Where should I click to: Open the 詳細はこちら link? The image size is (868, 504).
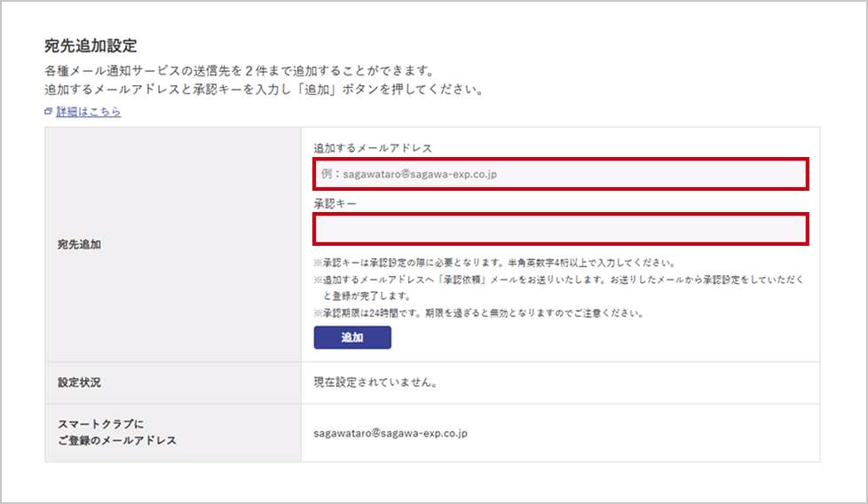(x=89, y=113)
